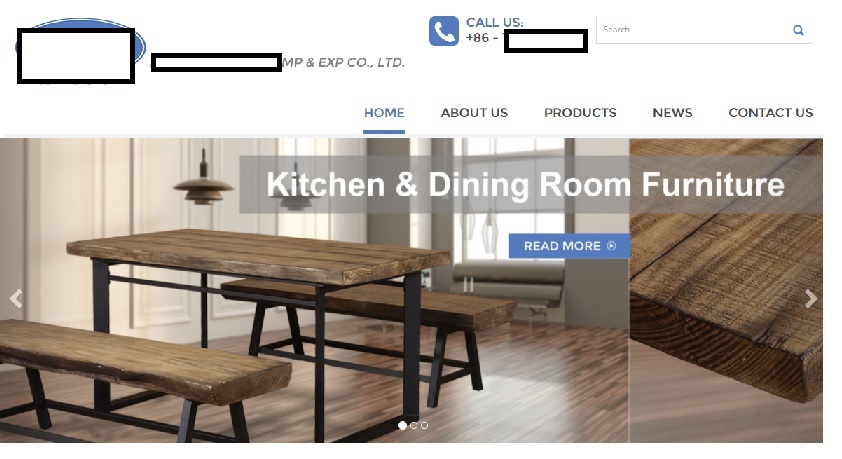Open the PRODUCTS menu
Viewport: 842px width, 459px height.
[580, 113]
